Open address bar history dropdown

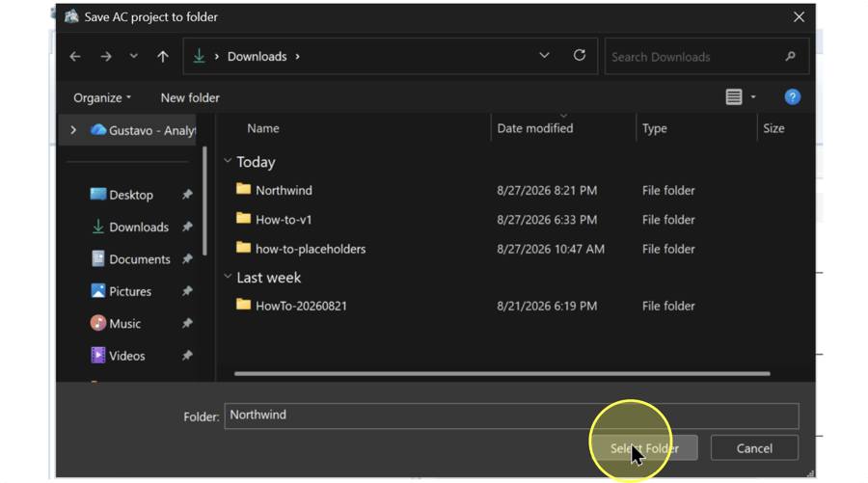pos(544,55)
